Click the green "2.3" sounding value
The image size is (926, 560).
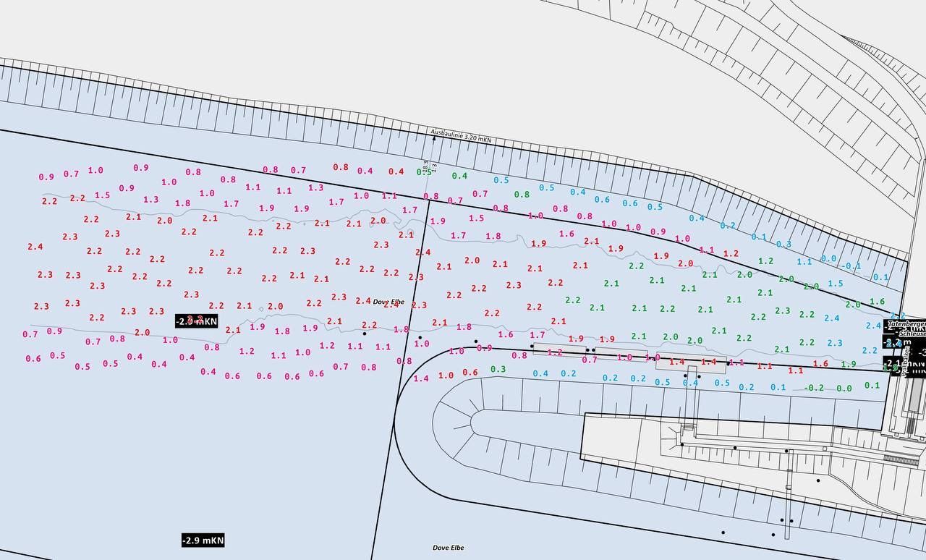(x=783, y=311)
